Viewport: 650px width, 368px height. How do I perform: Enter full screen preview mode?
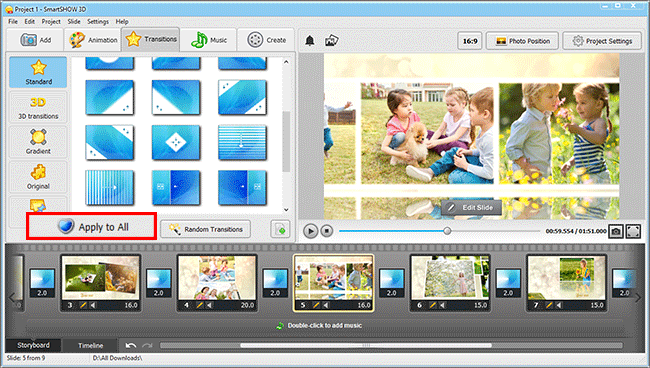pos(633,231)
